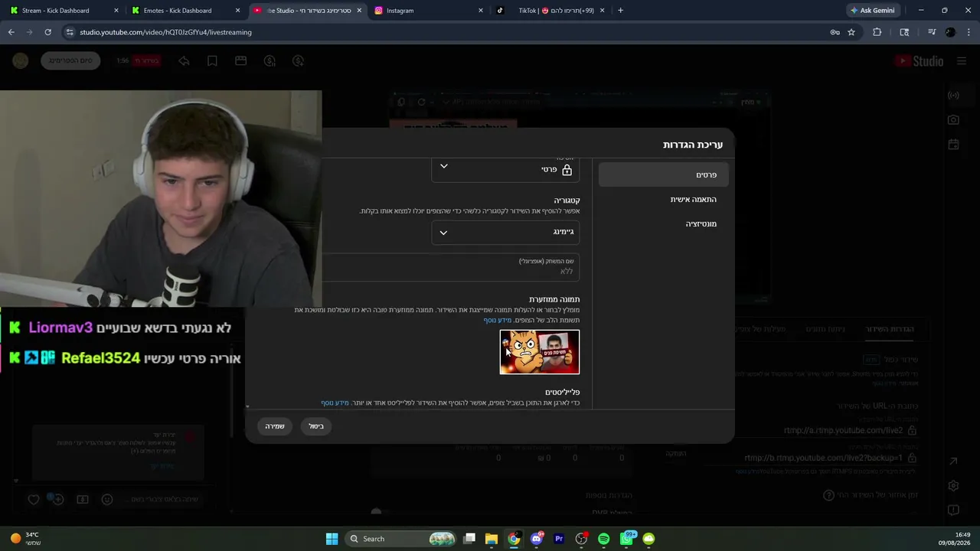Open OBS Studio from the taskbar
Screen dimensions: 980x551
point(581,539)
